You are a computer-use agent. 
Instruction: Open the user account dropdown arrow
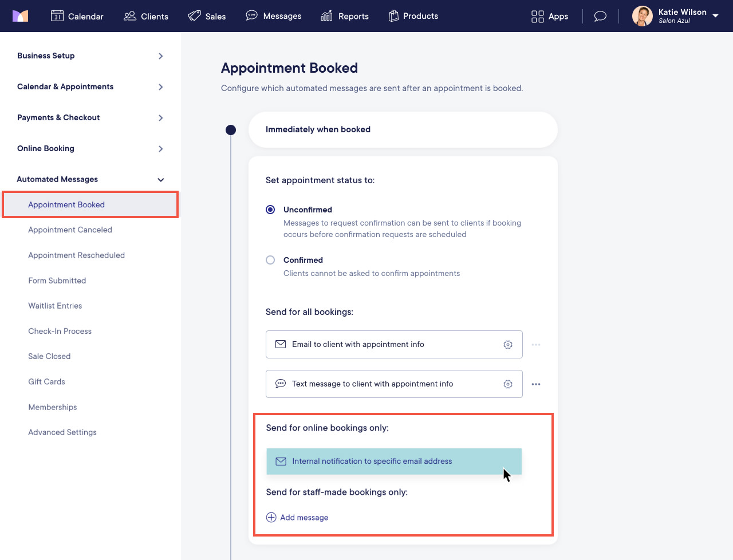716,16
